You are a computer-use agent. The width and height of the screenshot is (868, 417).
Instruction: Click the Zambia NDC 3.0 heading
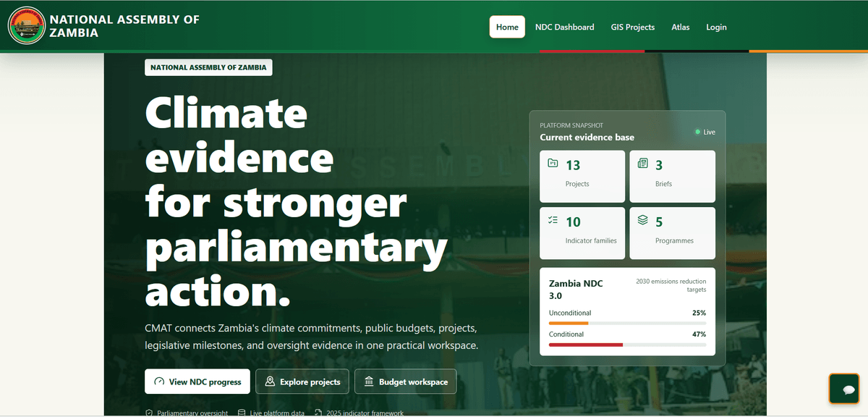click(x=576, y=290)
